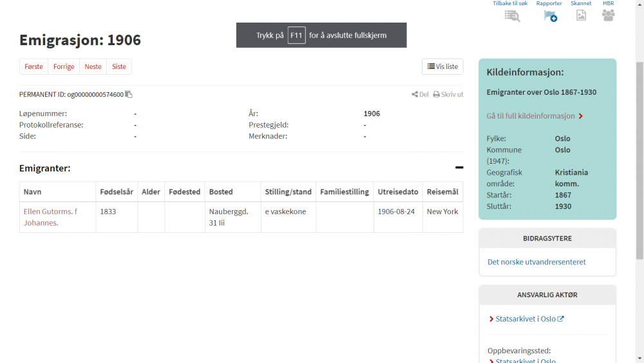Click the Skriv ut printer icon

437,95
